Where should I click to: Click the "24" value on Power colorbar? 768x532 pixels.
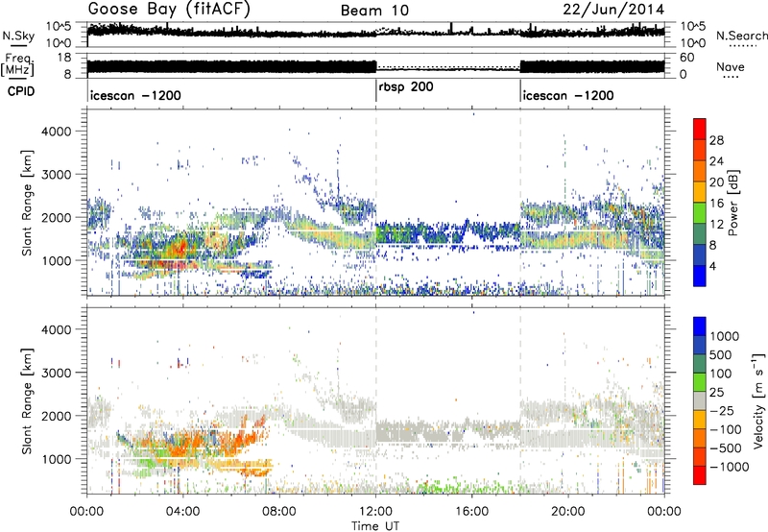pyautogui.click(x=716, y=161)
